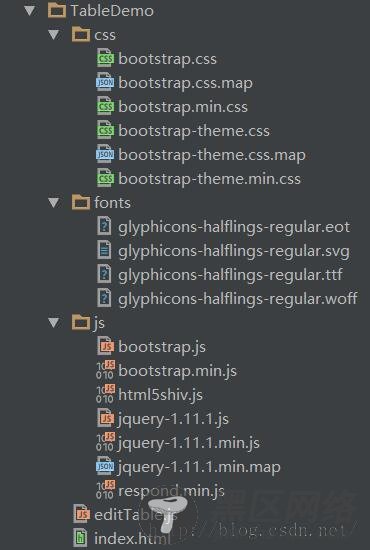This screenshot has width=370, height=550.
Task: Collapse the js folder arrow
Action: point(54,322)
